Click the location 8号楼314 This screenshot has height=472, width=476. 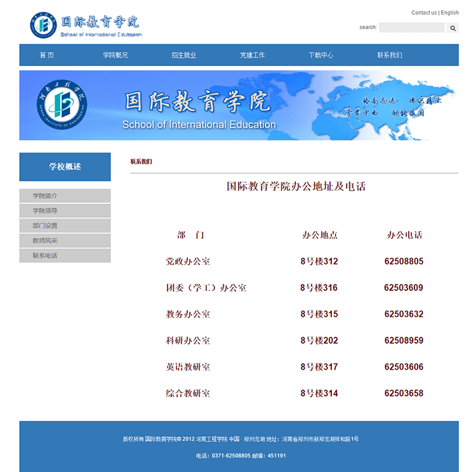point(319,393)
